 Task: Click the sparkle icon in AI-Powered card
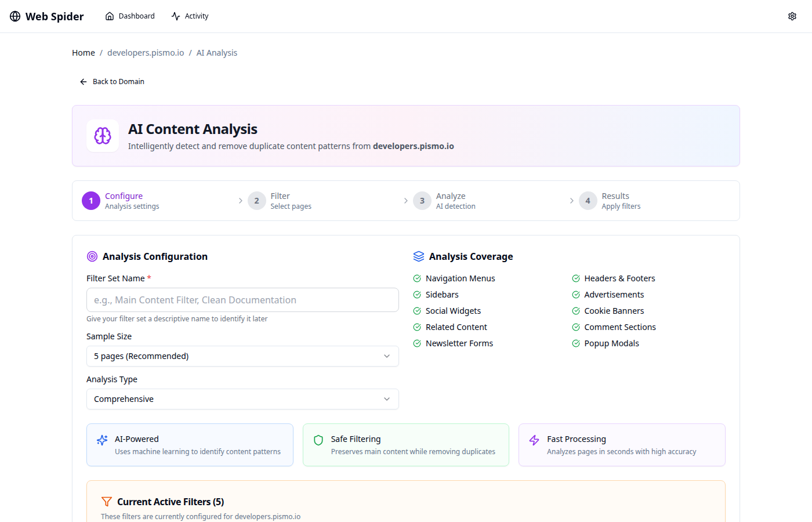click(x=102, y=440)
